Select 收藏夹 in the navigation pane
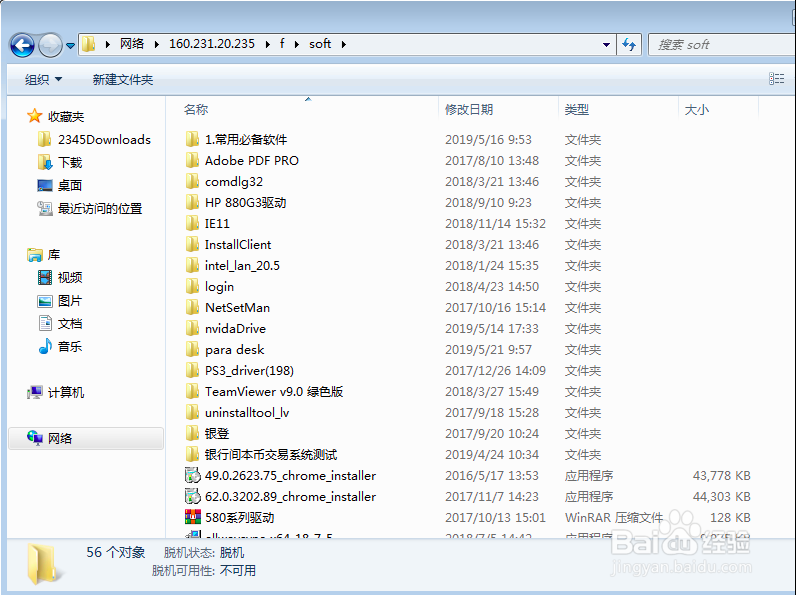 click(x=56, y=116)
